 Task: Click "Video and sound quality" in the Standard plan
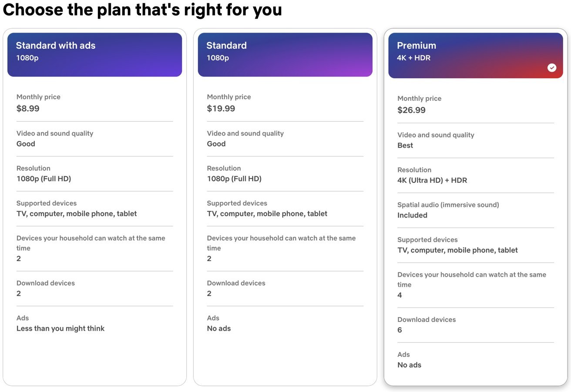245,134
